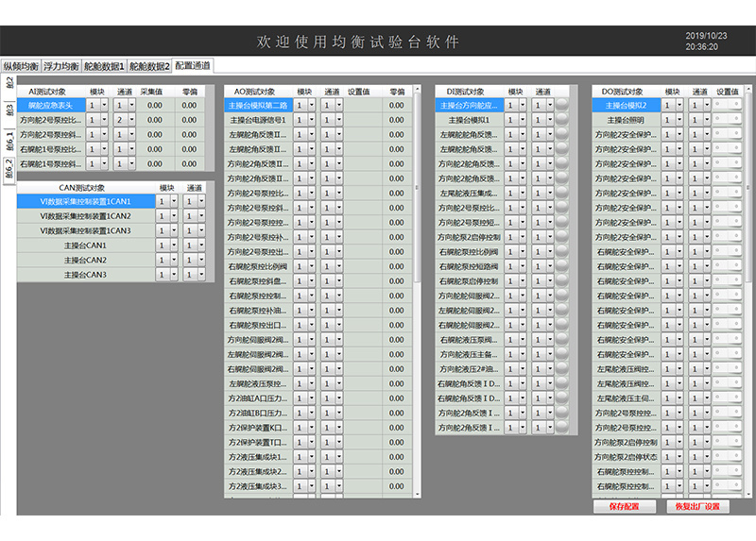Open 通道 dropdown for VI数据采集控制装置1CAN2
756x541 pixels.
pos(201,216)
